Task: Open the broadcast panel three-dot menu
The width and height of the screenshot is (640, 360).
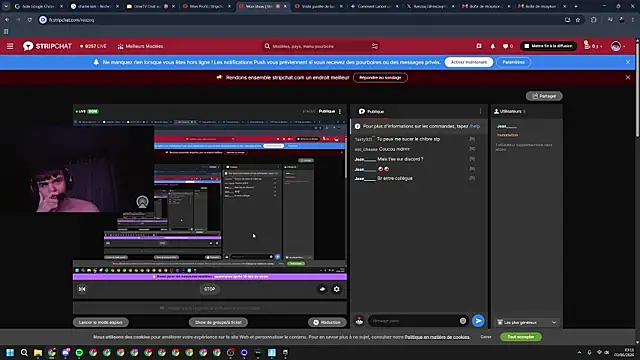Action: (340, 111)
